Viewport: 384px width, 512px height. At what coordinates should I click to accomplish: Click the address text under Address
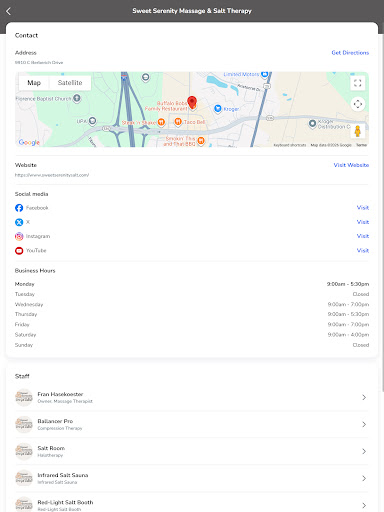(x=39, y=62)
